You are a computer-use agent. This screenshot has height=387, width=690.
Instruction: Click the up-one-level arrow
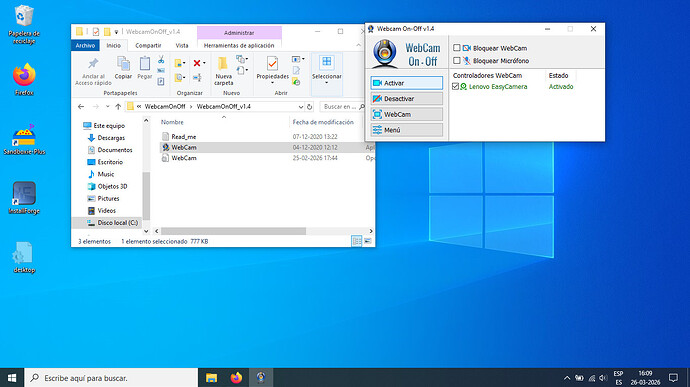118,107
